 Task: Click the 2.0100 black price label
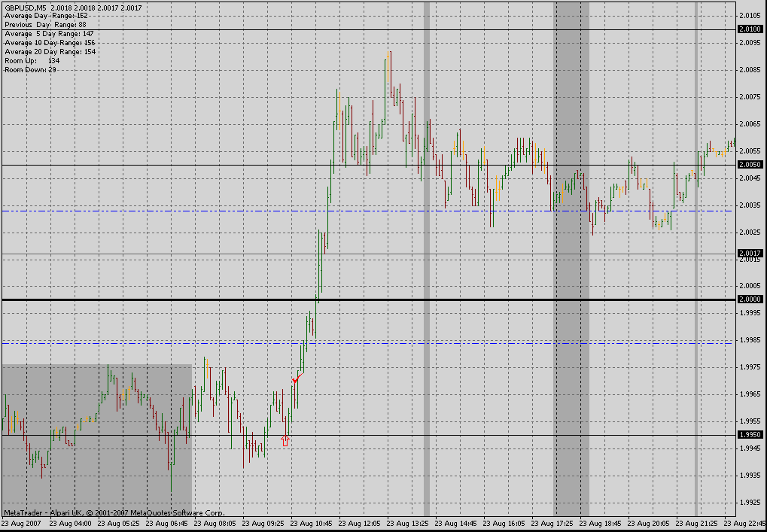coord(750,29)
